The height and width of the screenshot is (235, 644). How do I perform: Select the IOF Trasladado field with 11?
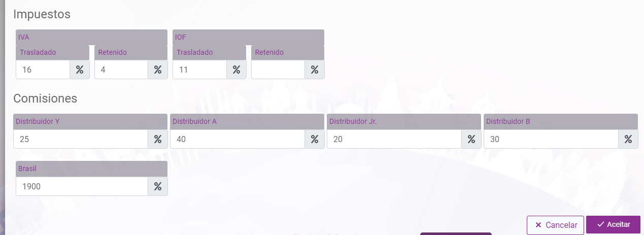(x=199, y=70)
